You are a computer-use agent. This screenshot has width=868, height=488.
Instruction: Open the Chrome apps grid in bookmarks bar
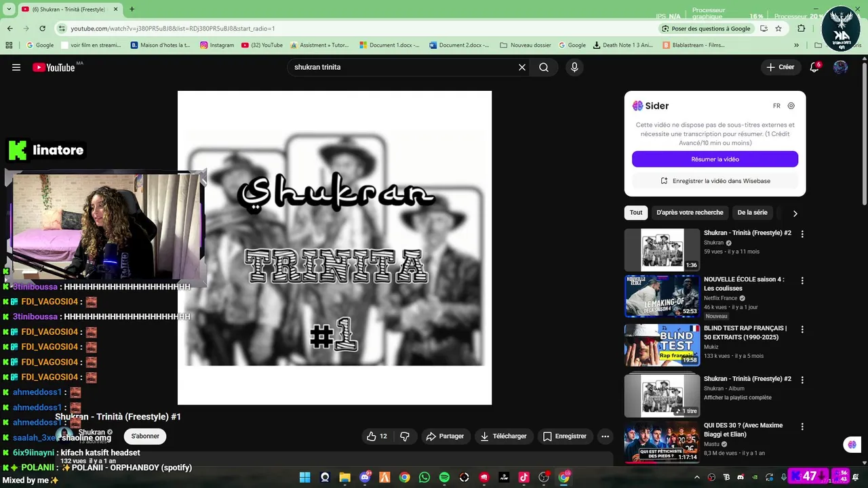tap(9, 45)
